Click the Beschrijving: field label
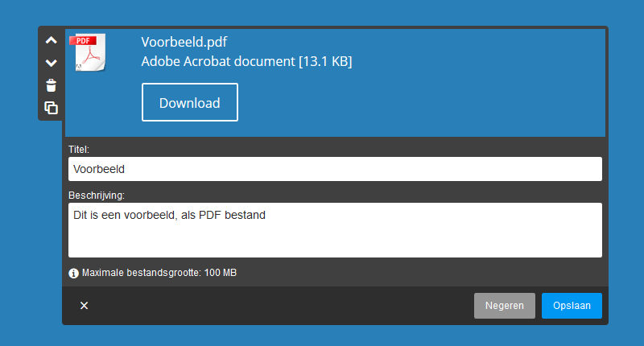 pyautogui.click(x=96, y=196)
